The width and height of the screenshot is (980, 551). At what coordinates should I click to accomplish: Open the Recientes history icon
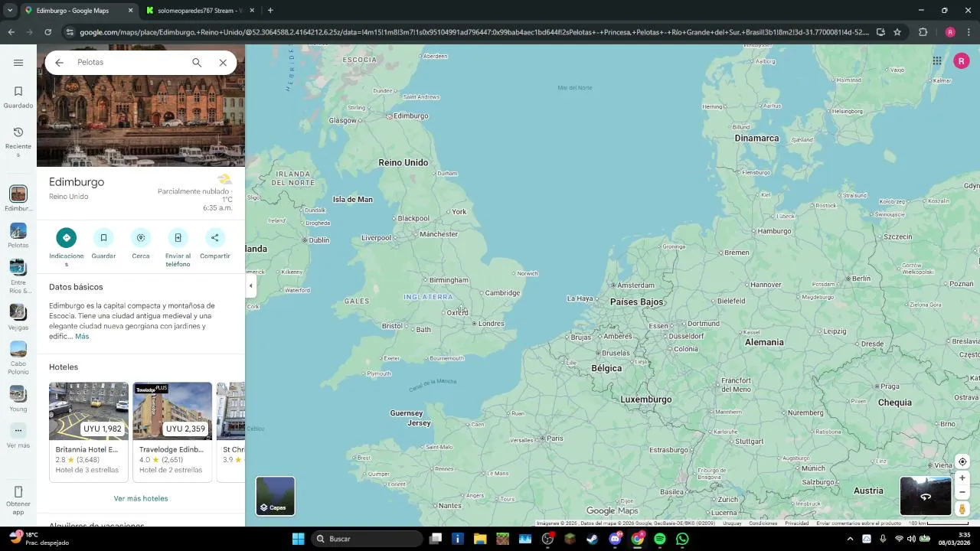18,132
